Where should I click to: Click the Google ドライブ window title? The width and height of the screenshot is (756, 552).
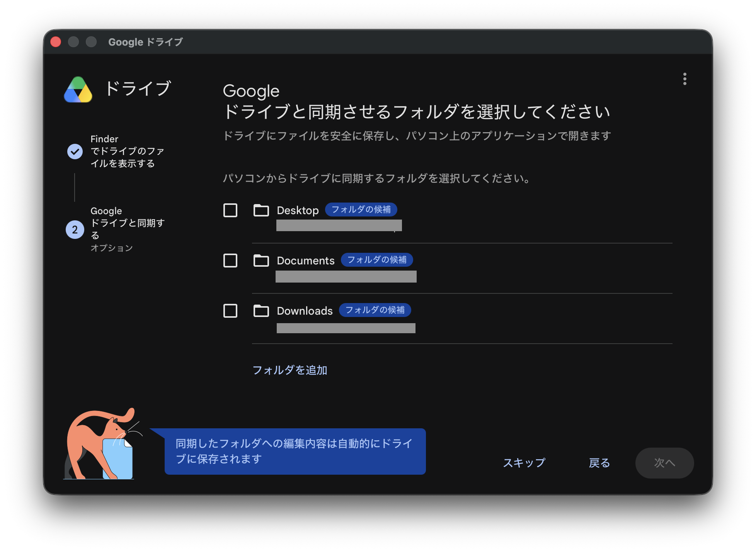146,42
